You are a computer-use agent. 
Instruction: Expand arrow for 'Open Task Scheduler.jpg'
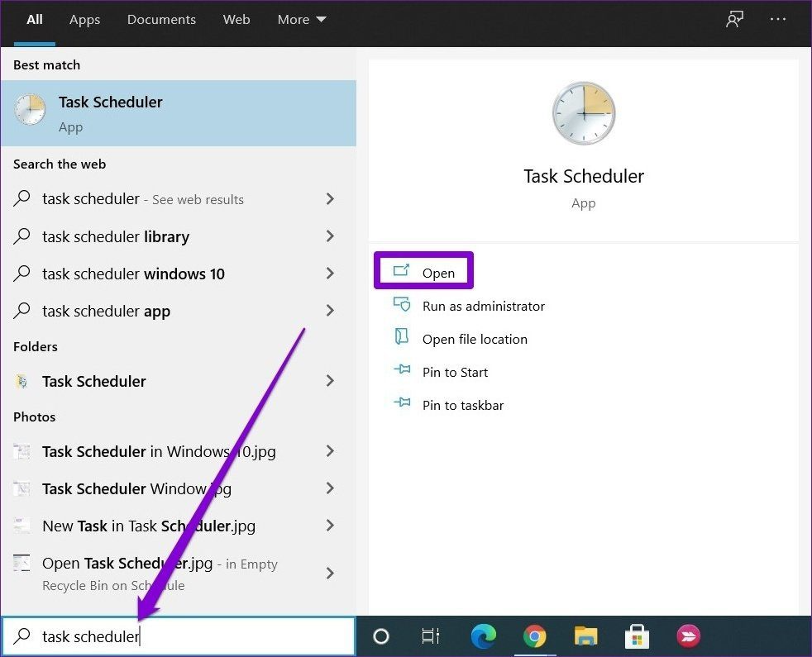pyautogui.click(x=330, y=574)
